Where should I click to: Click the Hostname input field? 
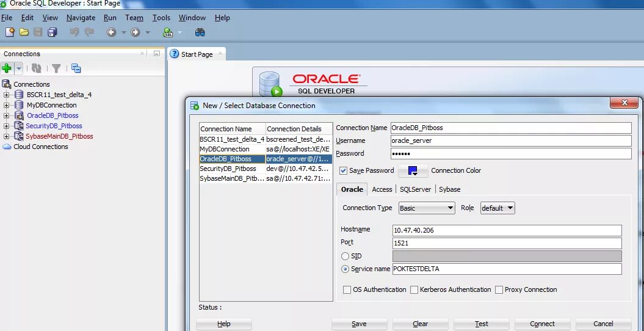(507, 230)
